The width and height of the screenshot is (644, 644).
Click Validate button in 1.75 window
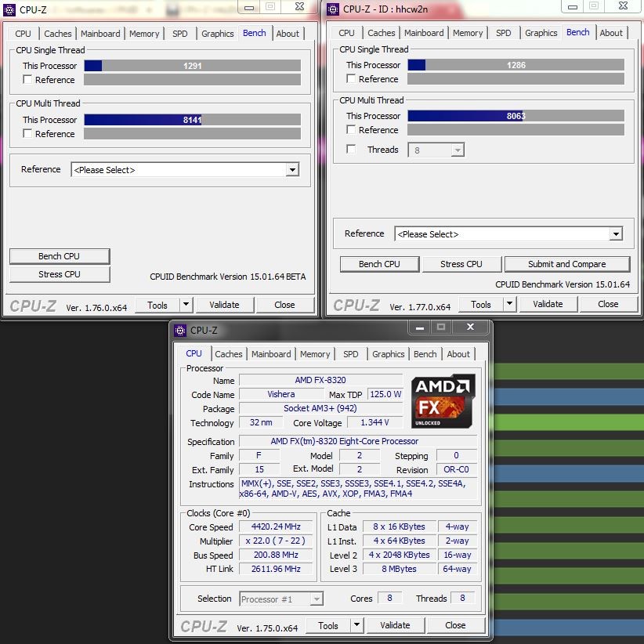396,625
